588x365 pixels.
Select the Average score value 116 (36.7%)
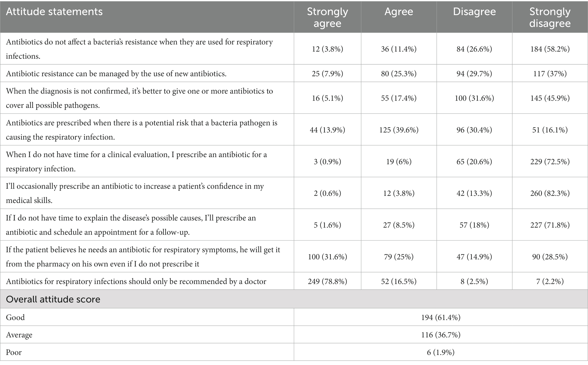point(441,335)
